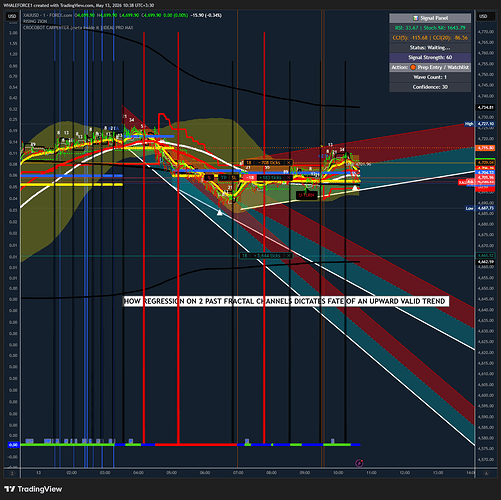Click the orange circle in the Action row
The height and width of the screenshot is (500, 501).
pyautogui.click(x=413, y=67)
